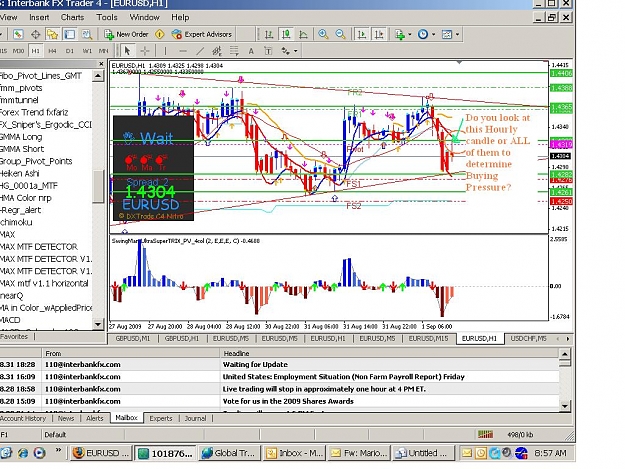This screenshot has width=625, height=469.
Task: Draw a vertical line tool
Action: coord(165,51)
